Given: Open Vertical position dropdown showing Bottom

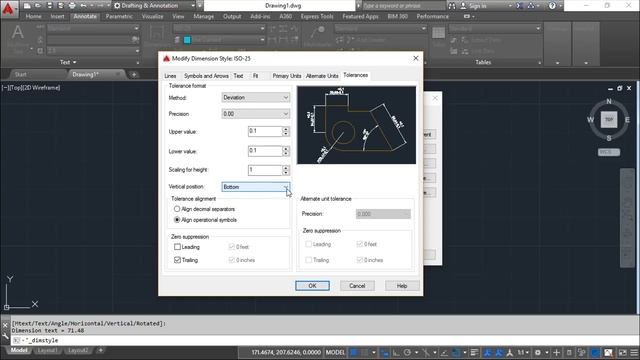Looking at the screenshot, I should point(256,187).
